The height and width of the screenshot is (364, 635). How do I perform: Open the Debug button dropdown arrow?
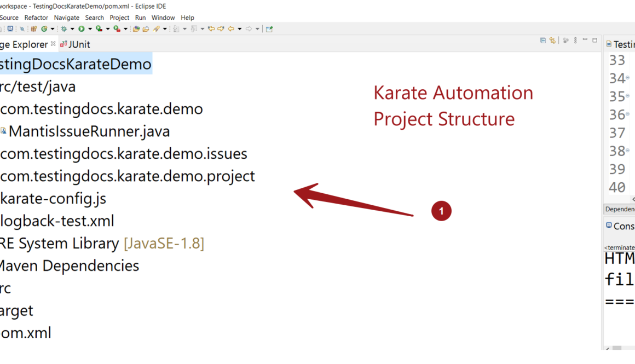click(72, 28)
